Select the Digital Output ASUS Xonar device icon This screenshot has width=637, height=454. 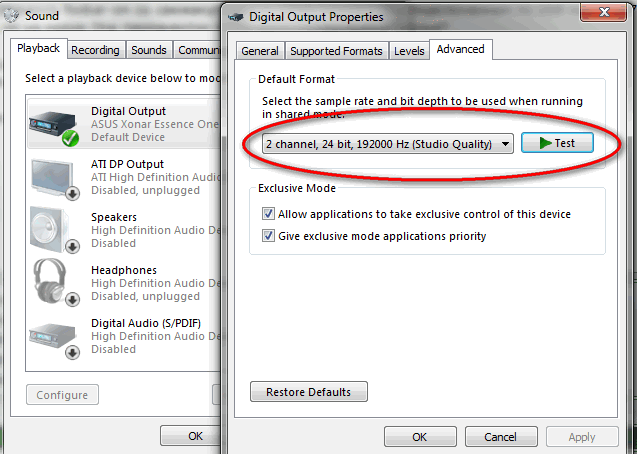(x=54, y=127)
